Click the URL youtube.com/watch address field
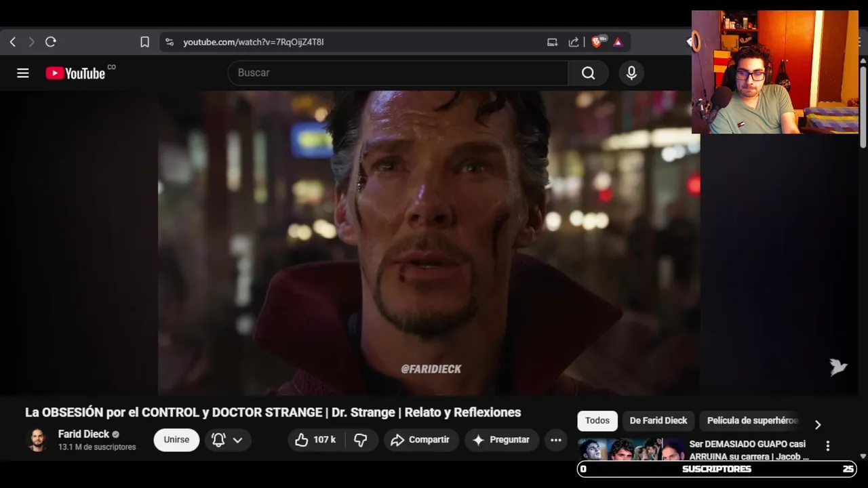Screen dimensions: 868x488 coord(253,42)
